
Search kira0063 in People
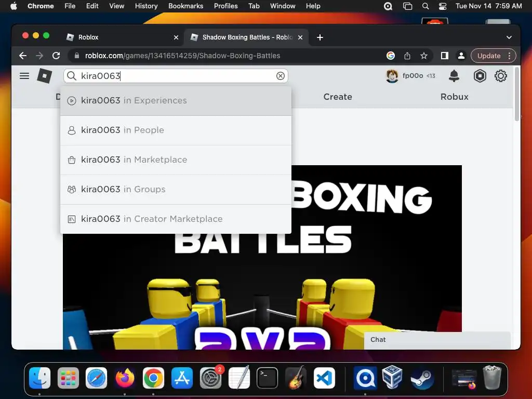tap(176, 130)
